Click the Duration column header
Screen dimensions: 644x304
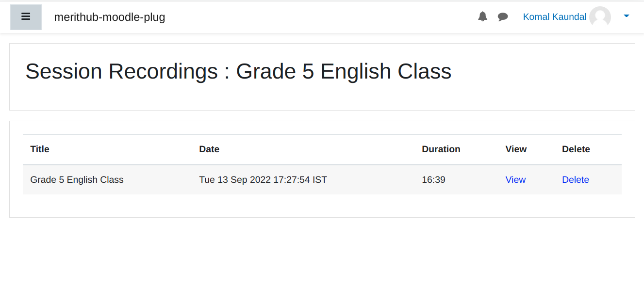(441, 149)
